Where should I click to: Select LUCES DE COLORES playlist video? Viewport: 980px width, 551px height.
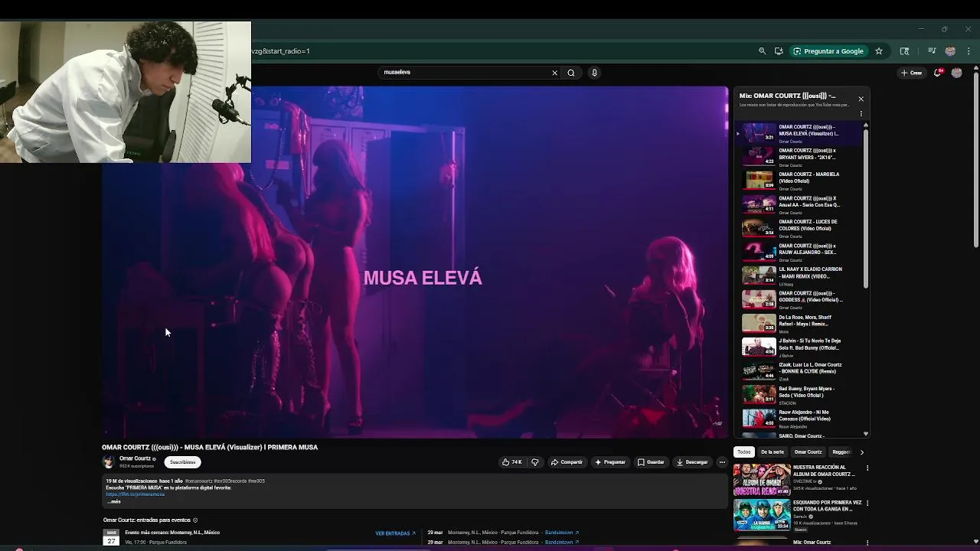coord(802,228)
